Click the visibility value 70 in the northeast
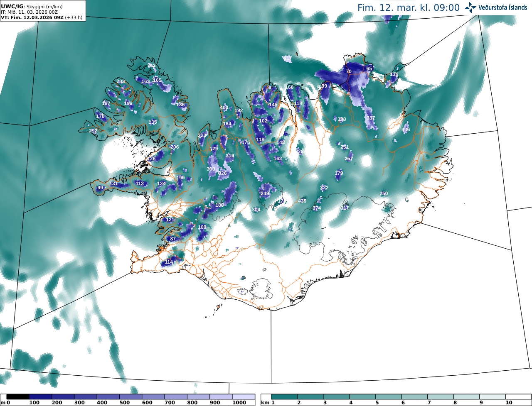 point(349,71)
